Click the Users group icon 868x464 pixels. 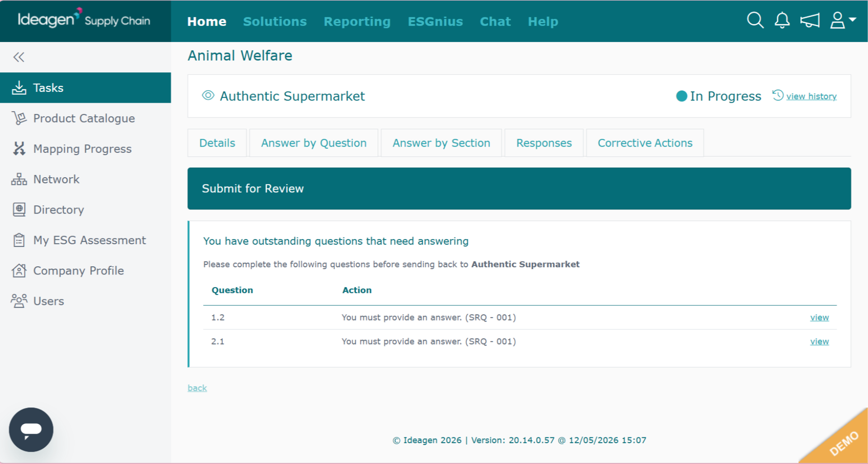(19, 301)
